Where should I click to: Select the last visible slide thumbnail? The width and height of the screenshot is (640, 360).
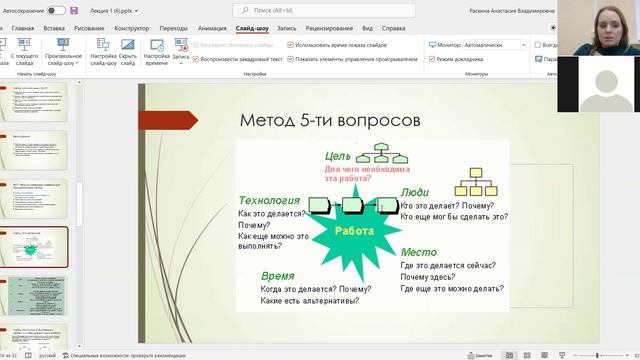click(34, 336)
